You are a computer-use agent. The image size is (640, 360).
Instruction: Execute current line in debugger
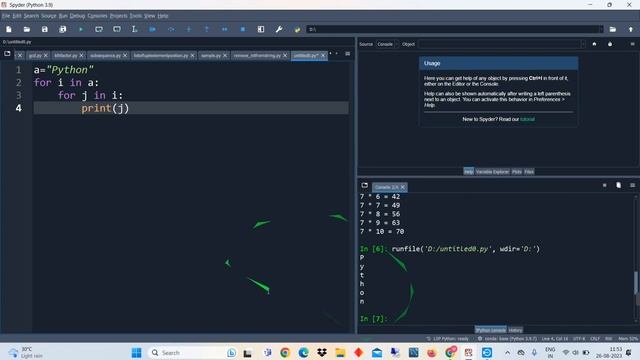171,29
